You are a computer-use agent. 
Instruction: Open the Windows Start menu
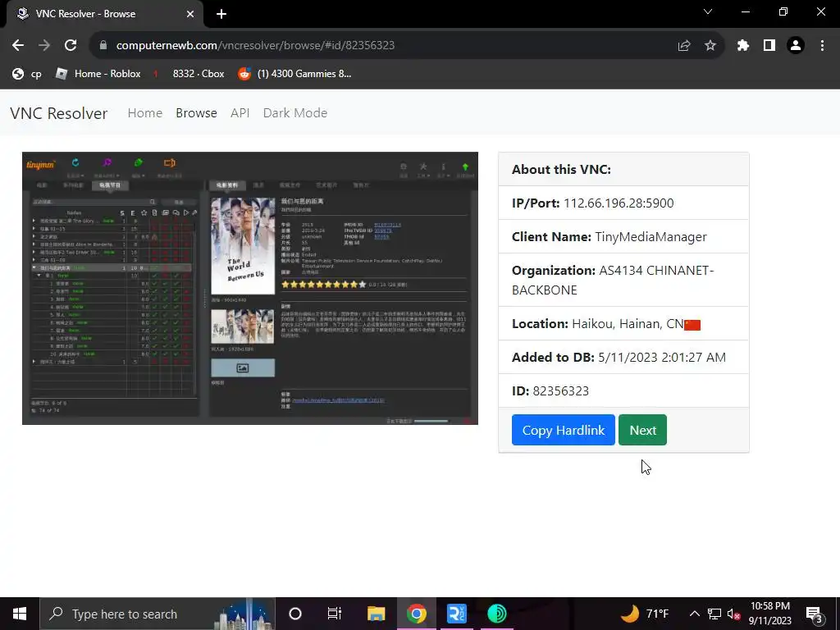pyautogui.click(x=20, y=614)
